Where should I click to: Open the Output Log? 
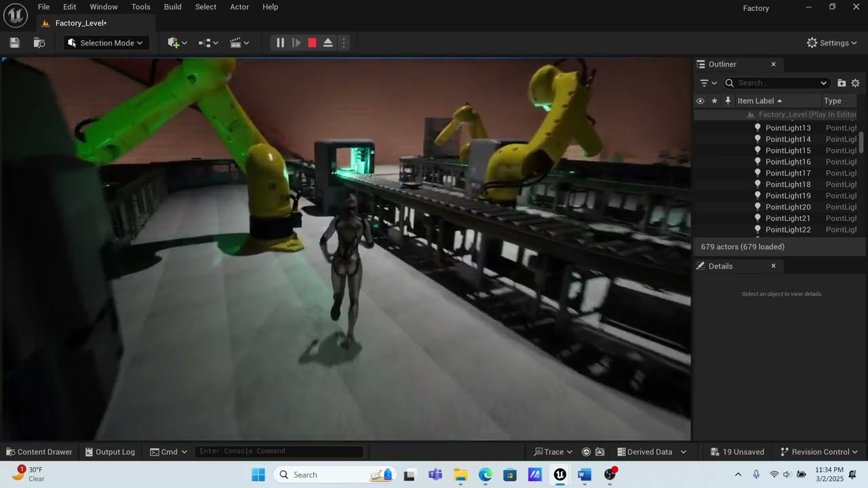pyautogui.click(x=110, y=452)
